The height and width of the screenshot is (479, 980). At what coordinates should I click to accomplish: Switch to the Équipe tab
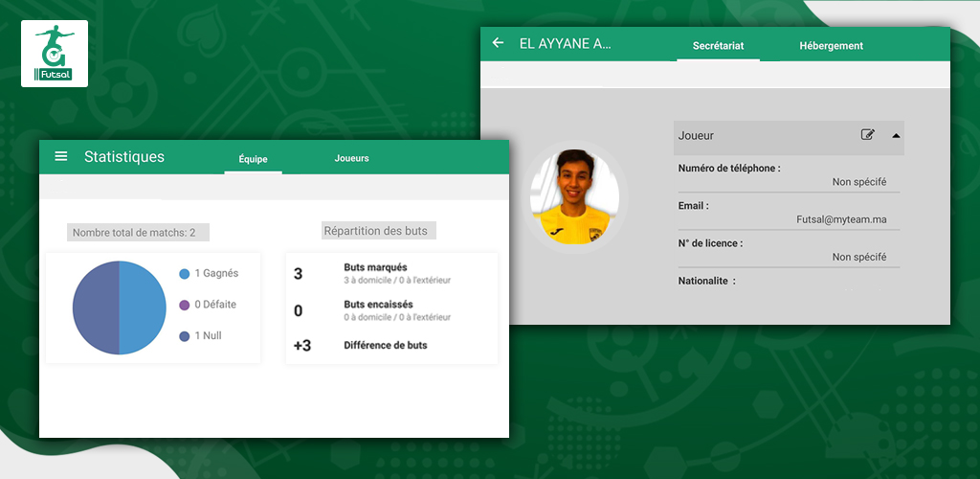pos(253,159)
